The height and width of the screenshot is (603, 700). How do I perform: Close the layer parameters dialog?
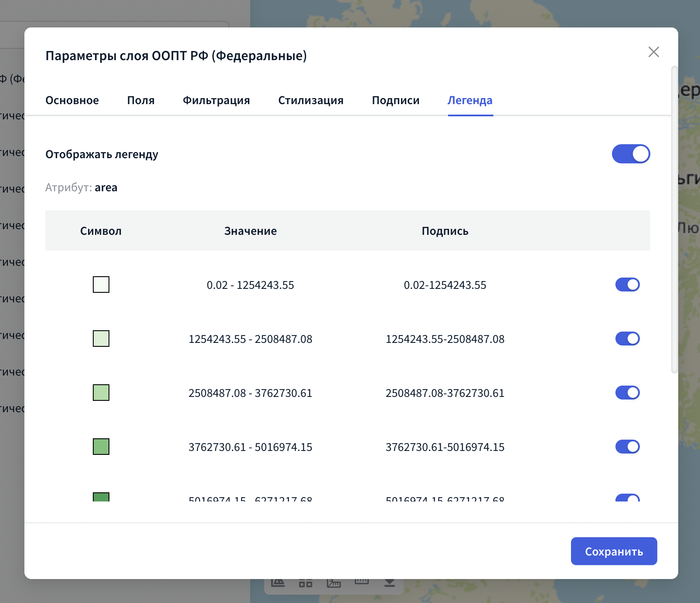(653, 52)
